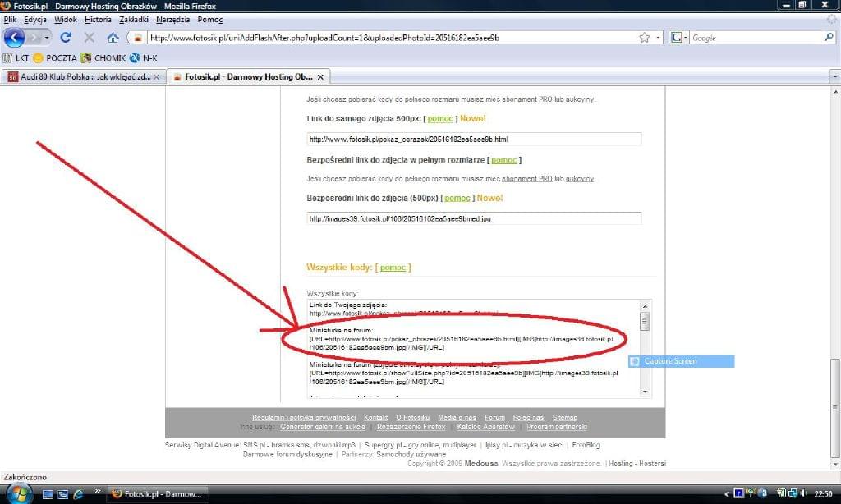Click pomoc link next to 'Wszystkie kody'
841x504 pixels.
[x=393, y=267]
